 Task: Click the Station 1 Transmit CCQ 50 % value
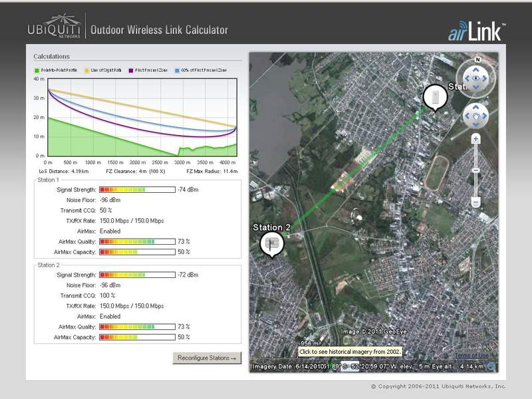pos(106,210)
